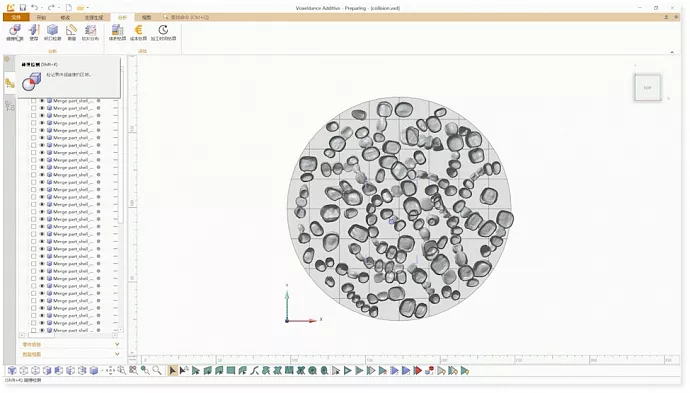Click the Undo arrow icon
The width and height of the screenshot is (690, 393).
(x=34, y=7)
